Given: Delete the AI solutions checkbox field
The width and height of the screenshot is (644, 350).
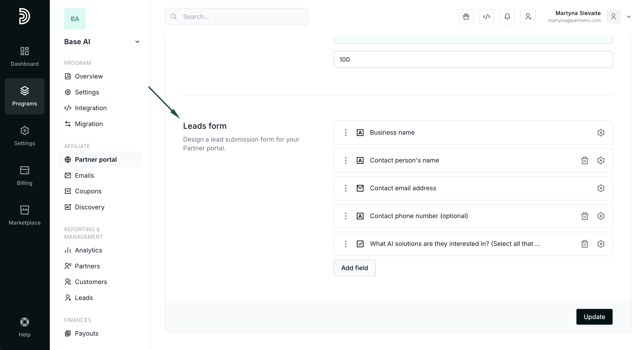Looking at the screenshot, I should click(x=585, y=244).
